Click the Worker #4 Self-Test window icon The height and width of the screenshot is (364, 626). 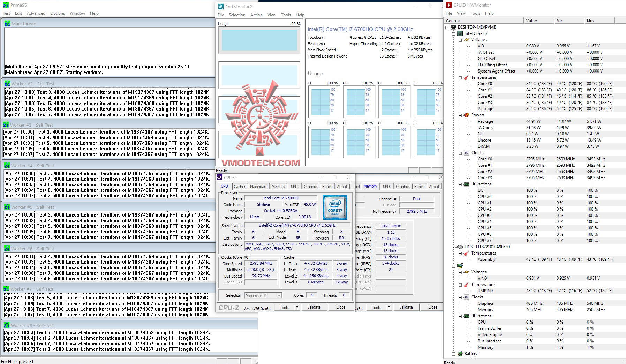pos(7,166)
